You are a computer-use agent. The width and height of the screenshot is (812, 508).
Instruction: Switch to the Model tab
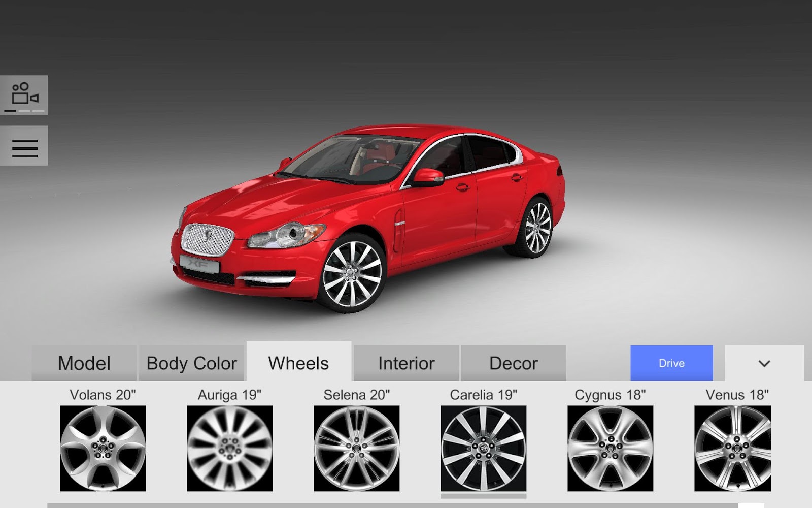[84, 363]
